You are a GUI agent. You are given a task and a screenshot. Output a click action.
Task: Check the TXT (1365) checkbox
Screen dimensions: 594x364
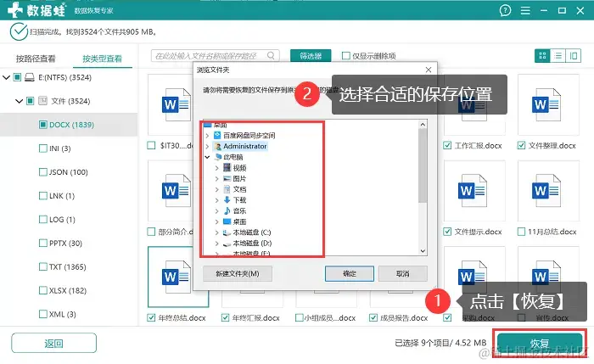tap(42, 266)
